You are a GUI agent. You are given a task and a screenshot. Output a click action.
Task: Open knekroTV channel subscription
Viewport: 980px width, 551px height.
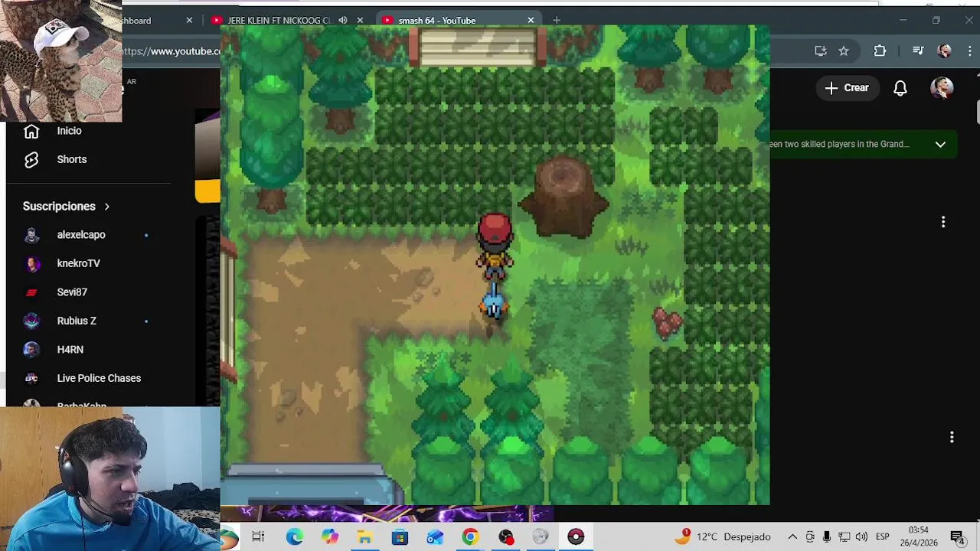[x=78, y=263]
